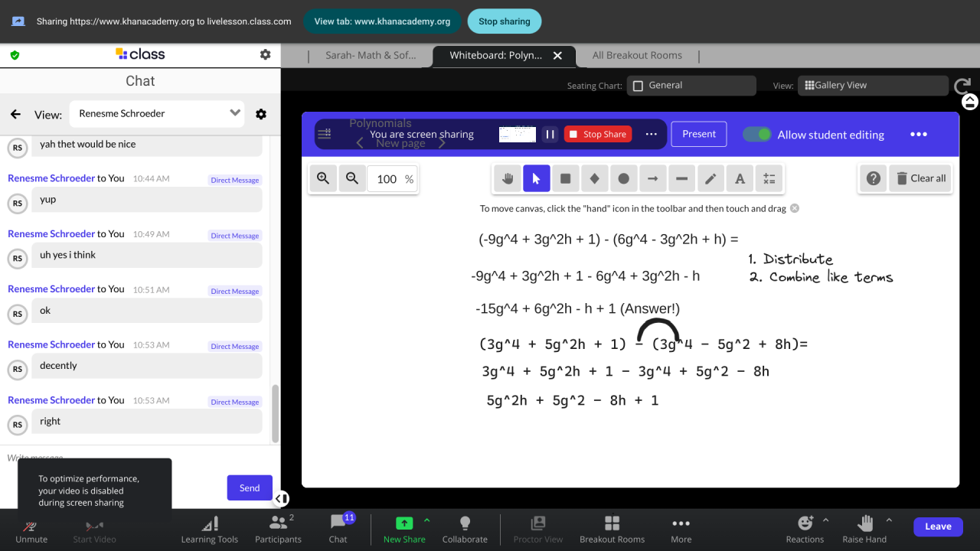Open Class settings gear at top
This screenshot has height=551, width=980.
265,54
